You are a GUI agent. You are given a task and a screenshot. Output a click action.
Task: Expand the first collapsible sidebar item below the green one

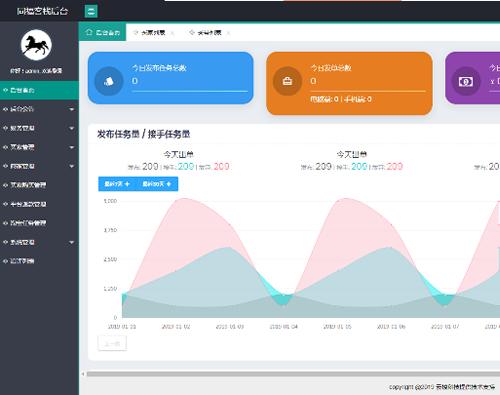pos(39,109)
